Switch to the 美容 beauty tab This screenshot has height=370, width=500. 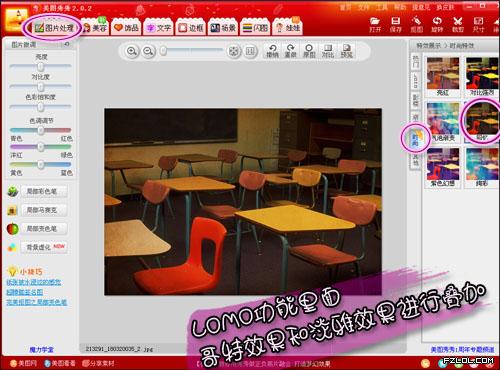click(95, 27)
